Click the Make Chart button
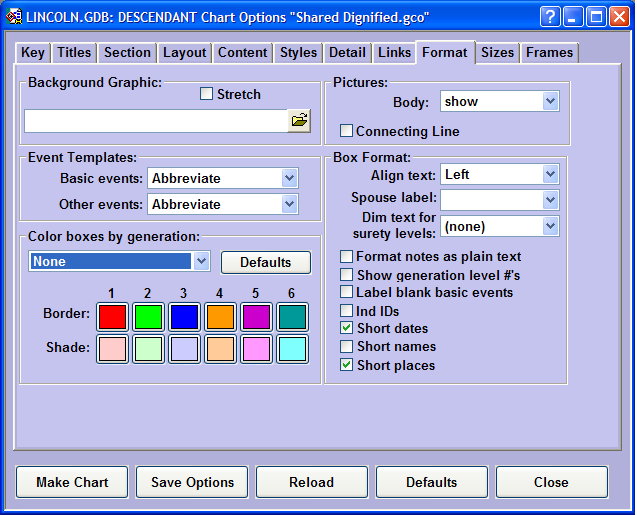 click(72, 482)
